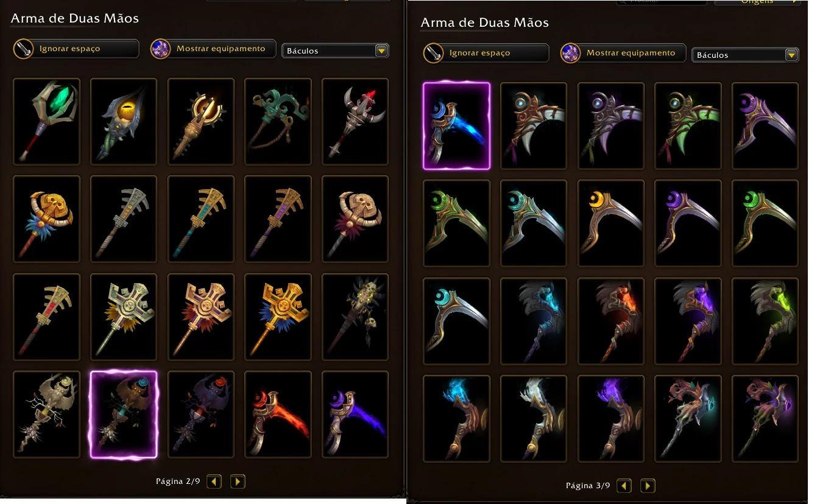Open the Báculos dropdown in left panel
831x504 pixels.
click(x=335, y=51)
